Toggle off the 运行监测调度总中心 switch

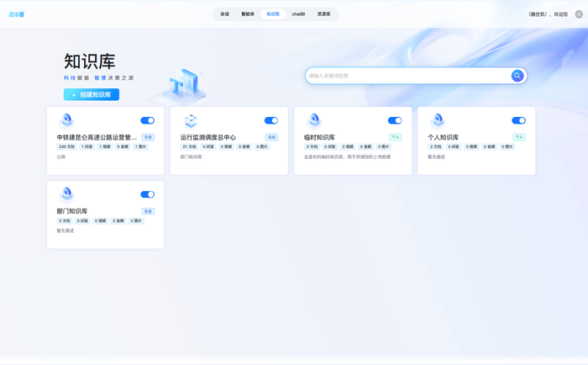pyautogui.click(x=270, y=120)
